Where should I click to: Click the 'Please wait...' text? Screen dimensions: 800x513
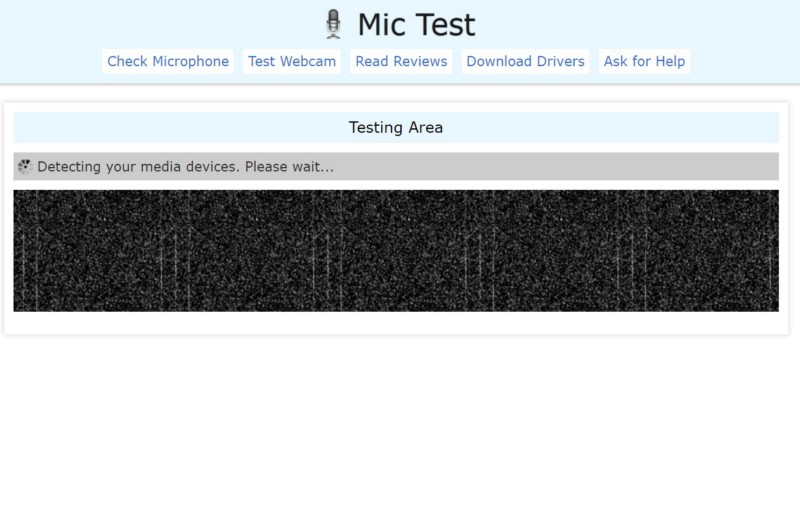pos(289,166)
